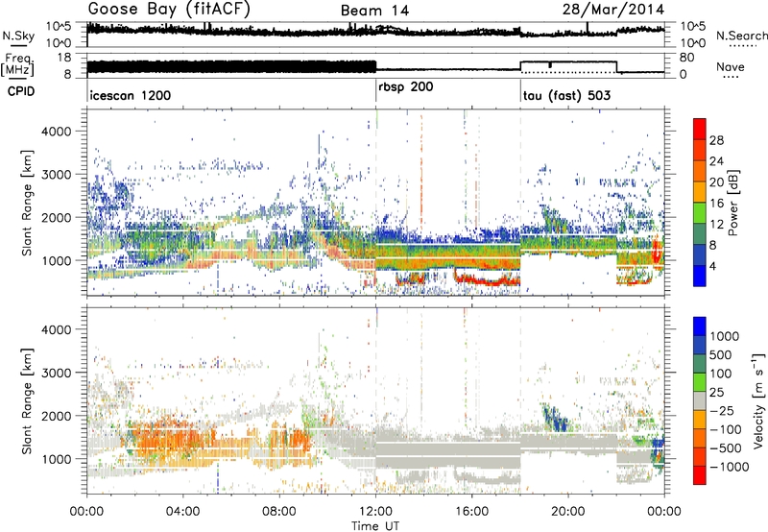Click the '28' power colorbar value
768x532 pixels.
coord(716,140)
